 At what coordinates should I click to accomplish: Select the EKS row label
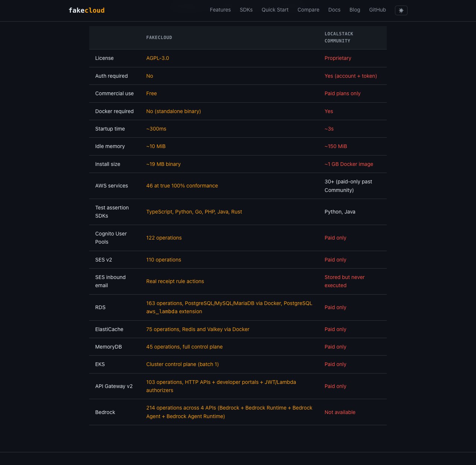pos(100,365)
